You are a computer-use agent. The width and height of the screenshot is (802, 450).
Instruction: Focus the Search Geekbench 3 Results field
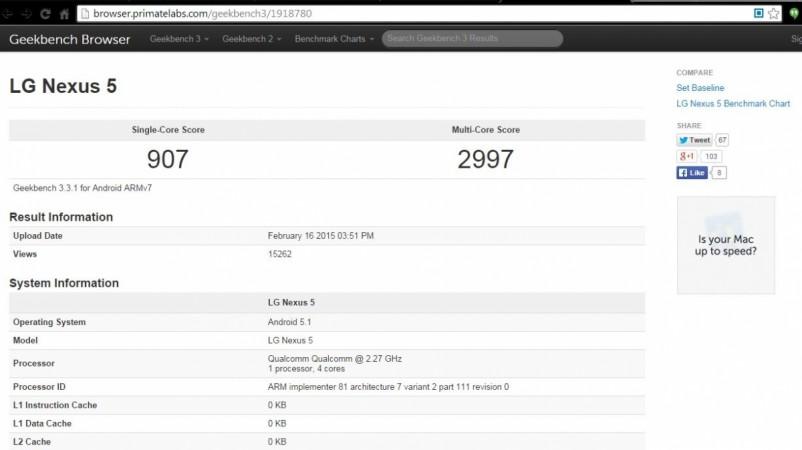coord(472,39)
